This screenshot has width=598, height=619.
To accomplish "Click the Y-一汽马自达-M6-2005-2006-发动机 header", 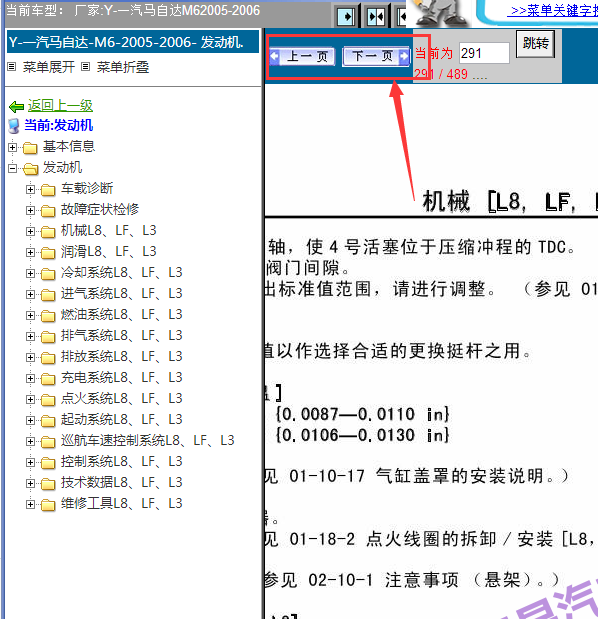I will point(133,42).
